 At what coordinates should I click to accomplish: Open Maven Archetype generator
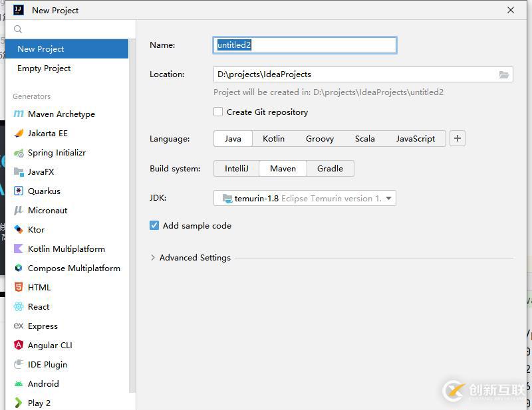[67, 114]
